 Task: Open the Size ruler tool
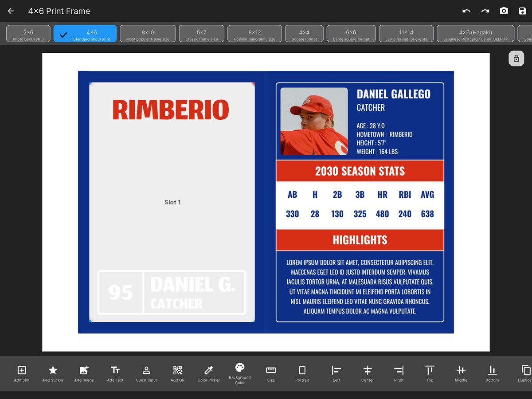[x=271, y=373]
